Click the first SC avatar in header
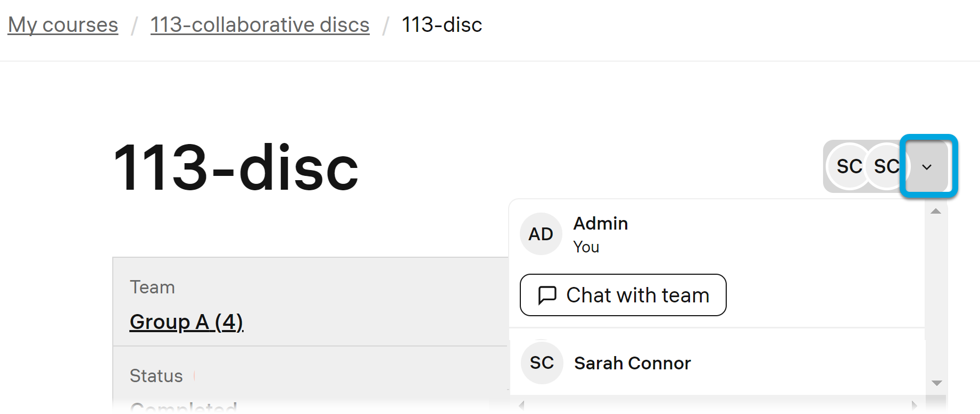The width and height of the screenshot is (980, 414). click(849, 166)
